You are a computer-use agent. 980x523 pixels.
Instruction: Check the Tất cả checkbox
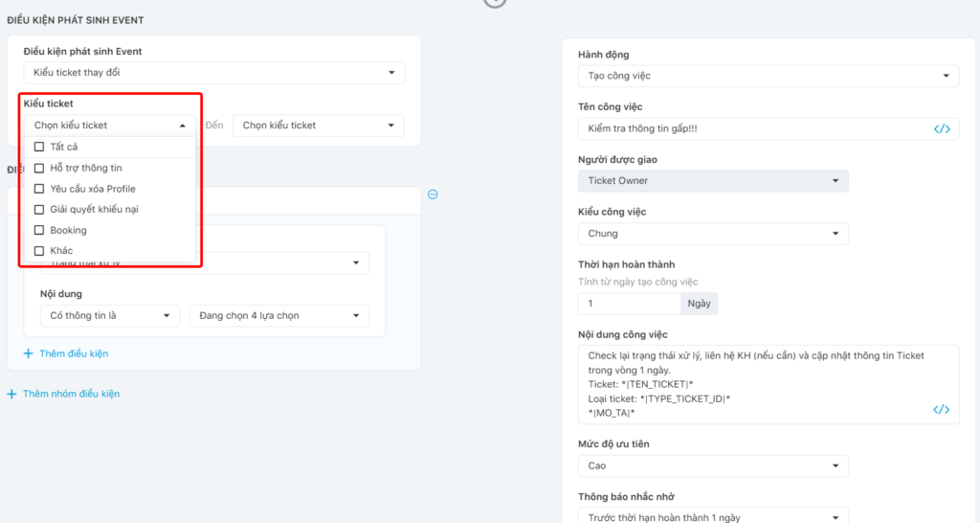(39, 147)
